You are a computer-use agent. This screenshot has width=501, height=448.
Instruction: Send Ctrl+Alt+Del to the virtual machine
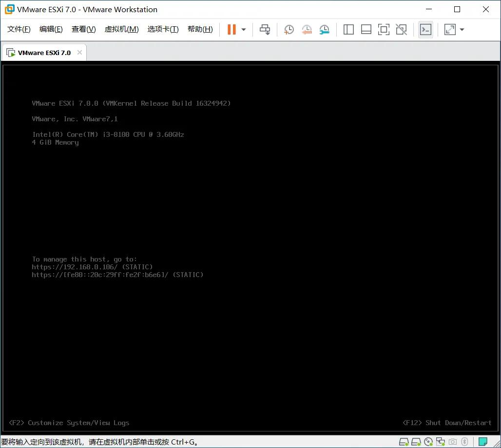[265, 29]
